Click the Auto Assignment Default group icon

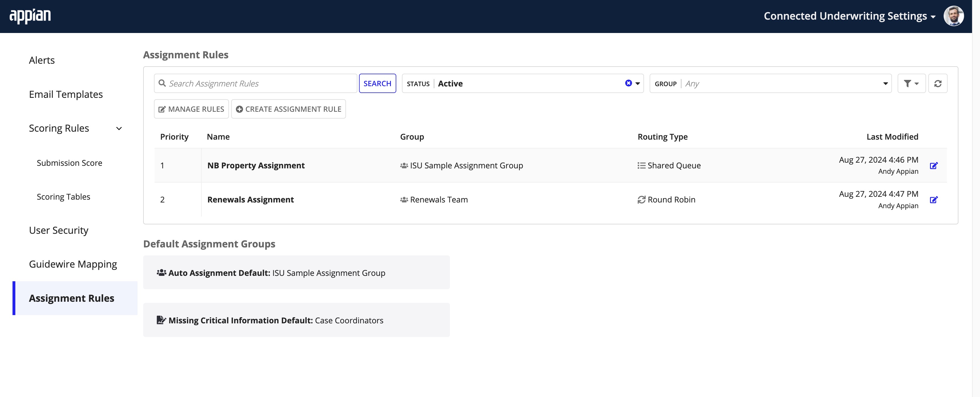pos(161,273)
